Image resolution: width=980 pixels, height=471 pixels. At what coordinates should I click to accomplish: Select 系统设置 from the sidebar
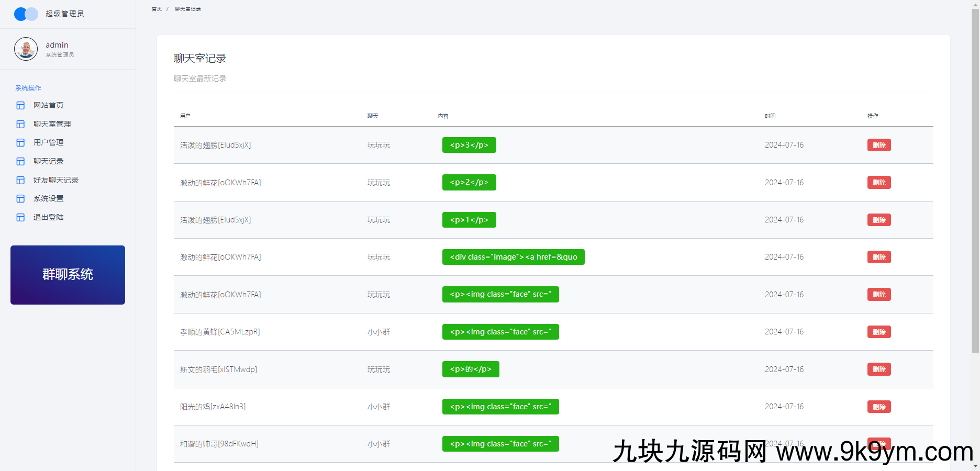click(48, 199)
